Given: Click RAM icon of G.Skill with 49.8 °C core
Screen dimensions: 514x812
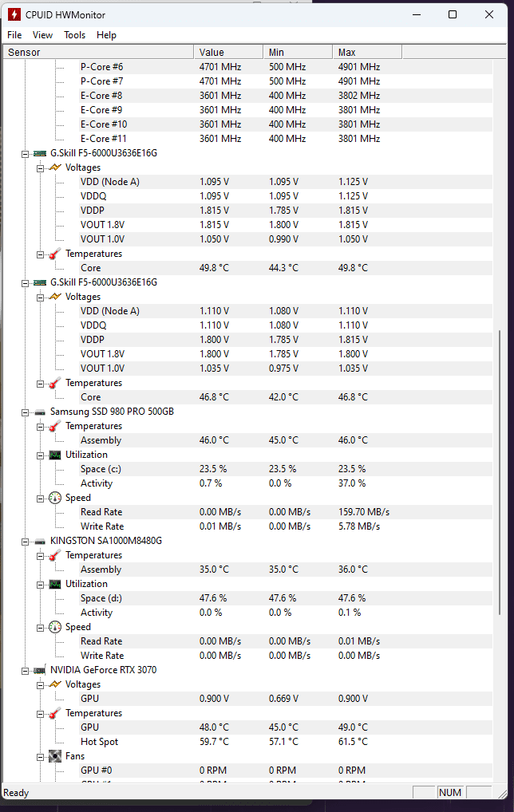Looking at the screenshot, I should point(40,153).
